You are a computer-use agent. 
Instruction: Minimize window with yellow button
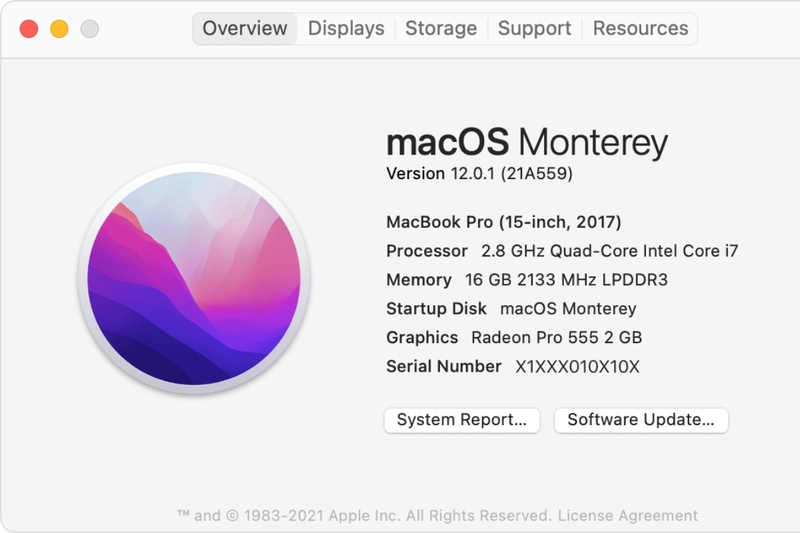[59, 29]
